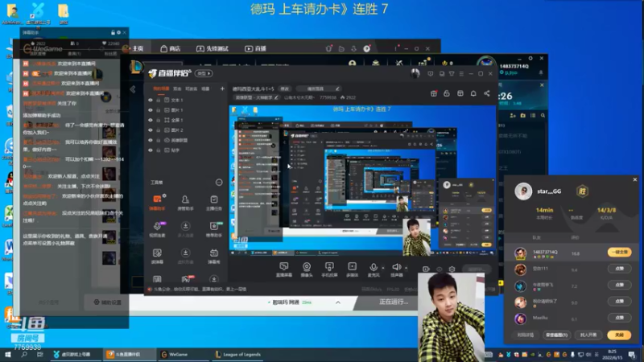
Task: Add a 直播屏幕 screen-capture source
Action: point(284,269)
